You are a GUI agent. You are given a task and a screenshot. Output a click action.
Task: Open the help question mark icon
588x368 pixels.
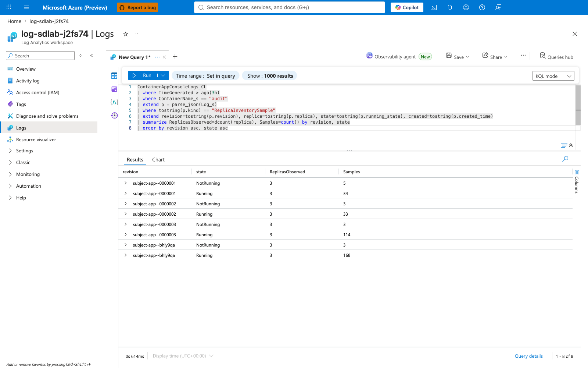(x=482, y=7)
